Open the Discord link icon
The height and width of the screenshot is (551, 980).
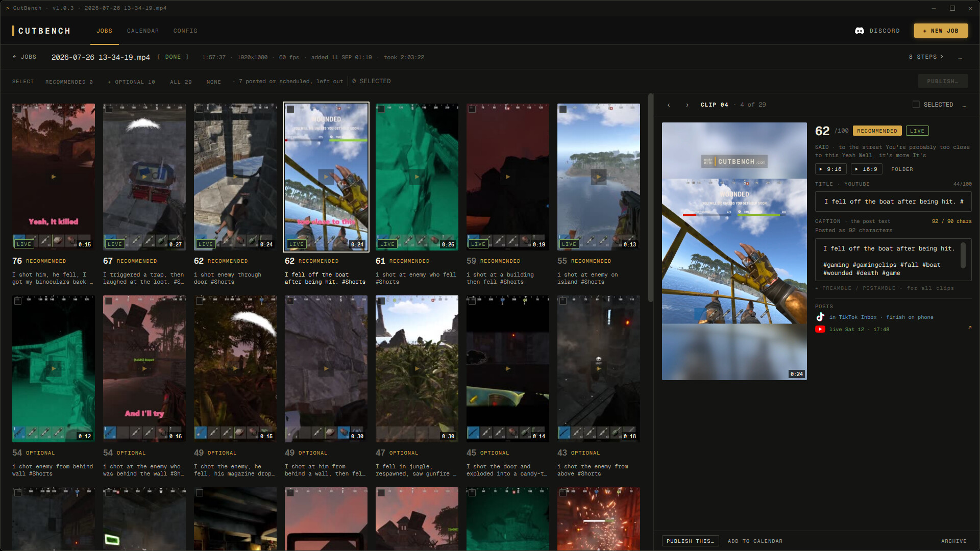click(860, 31)
